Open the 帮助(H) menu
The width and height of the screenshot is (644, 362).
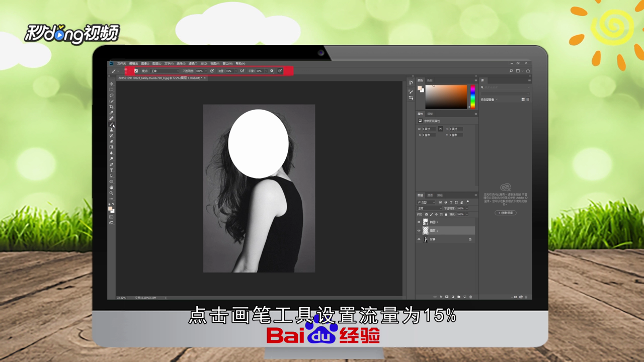(240, 64)
